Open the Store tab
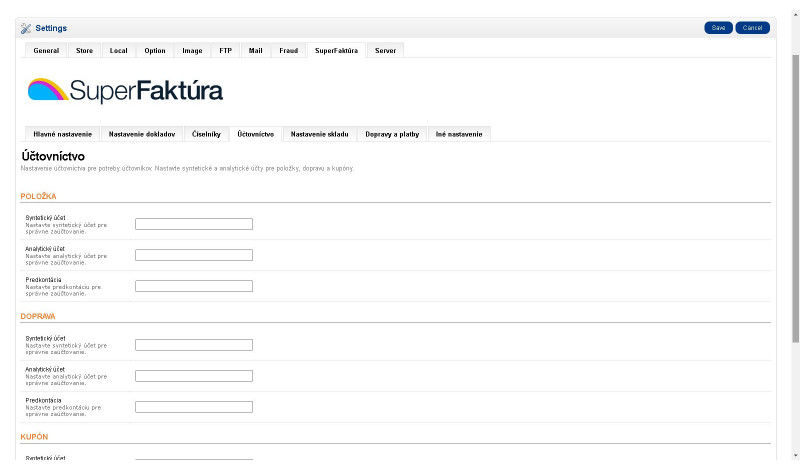Viewport: 800px width, 470px height. (x=85, y=51)
